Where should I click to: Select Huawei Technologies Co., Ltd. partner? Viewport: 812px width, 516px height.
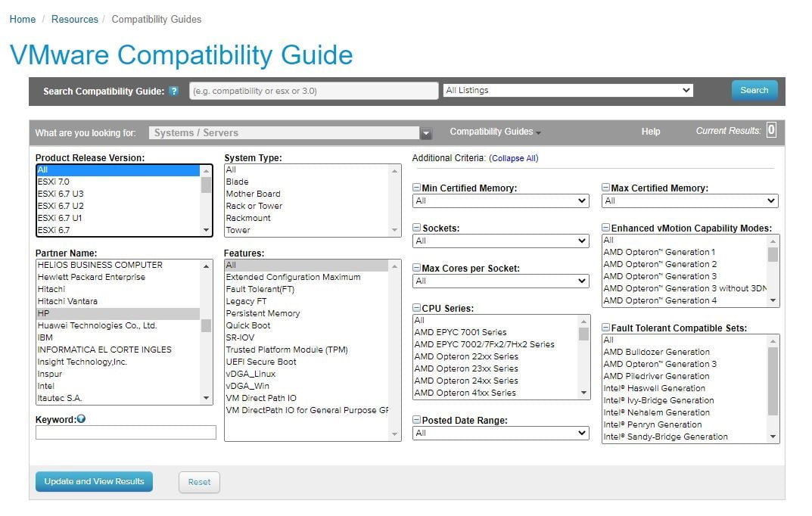[x=118, y=325]
